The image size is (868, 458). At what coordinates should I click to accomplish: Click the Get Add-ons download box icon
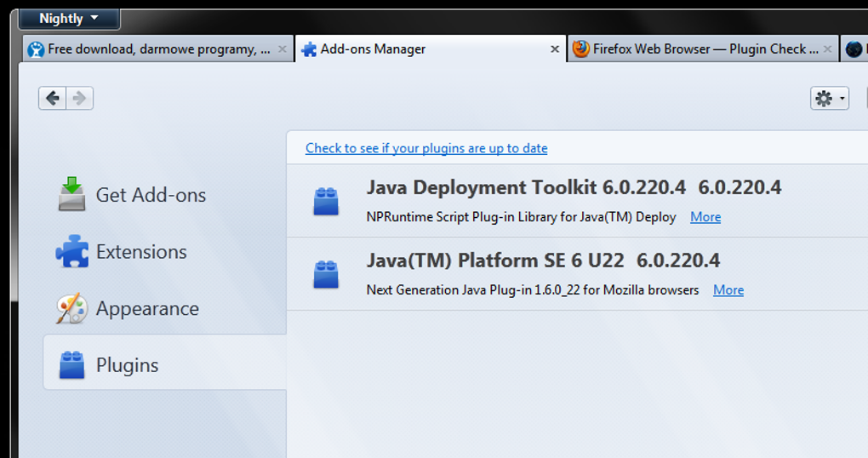pyautogui.click(x=72, y=194)
